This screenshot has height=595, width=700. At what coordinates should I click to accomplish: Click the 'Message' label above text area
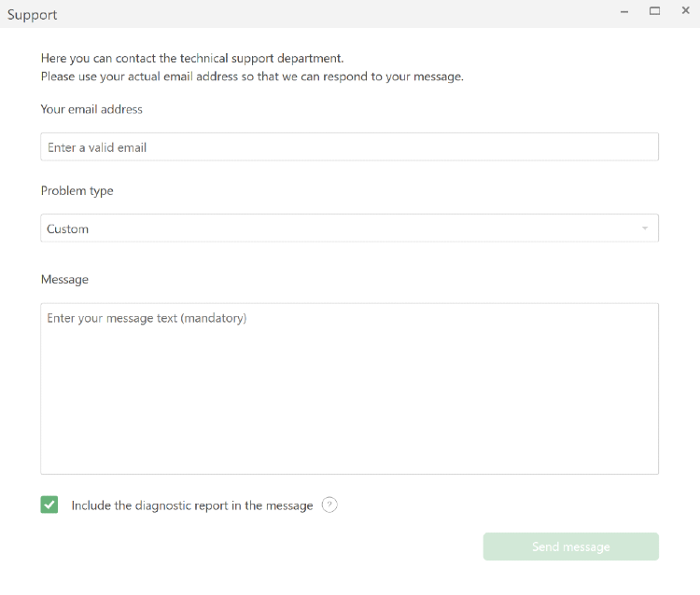pos(64,280)
